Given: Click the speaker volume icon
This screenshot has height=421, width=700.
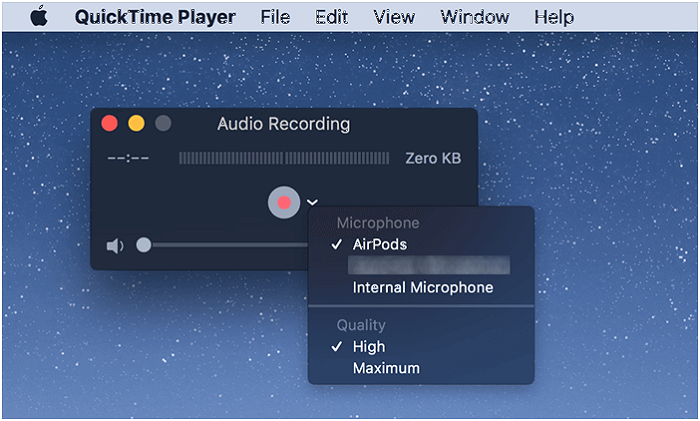Looking at the screenshot, I should tap(114, 246).
